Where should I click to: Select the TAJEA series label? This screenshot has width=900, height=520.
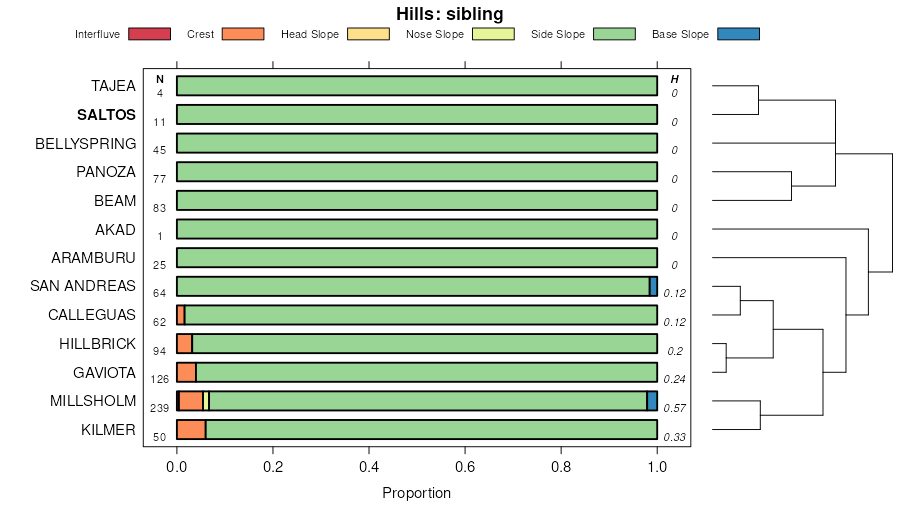click(113, 86)
